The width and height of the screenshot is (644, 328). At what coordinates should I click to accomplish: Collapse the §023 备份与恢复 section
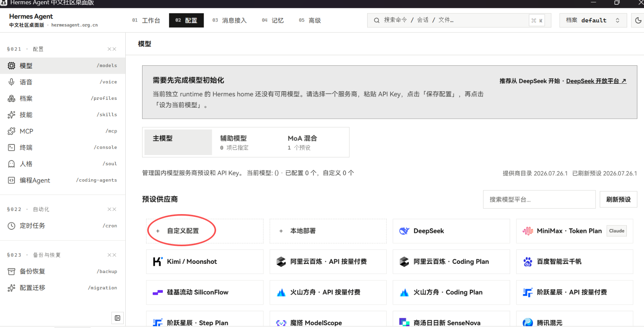coord(112,255)
